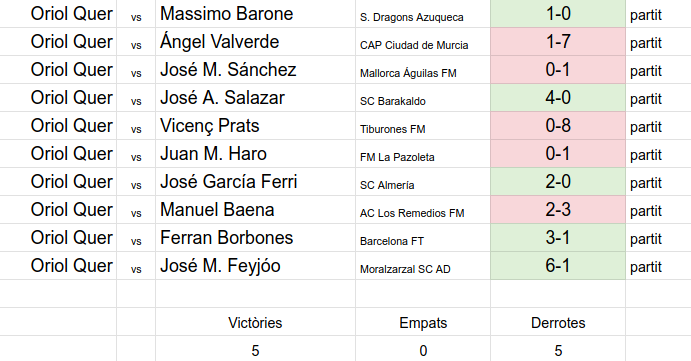The image size is (691, 361).
Task: Select the Mallorca Águilas FM cell
Action: click(423, 70)
